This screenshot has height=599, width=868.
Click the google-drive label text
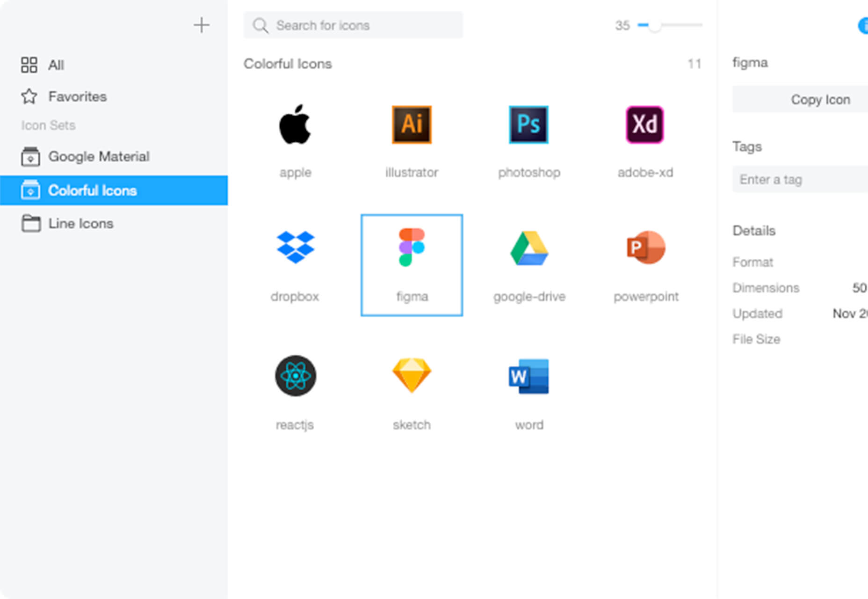coord(529,297)
